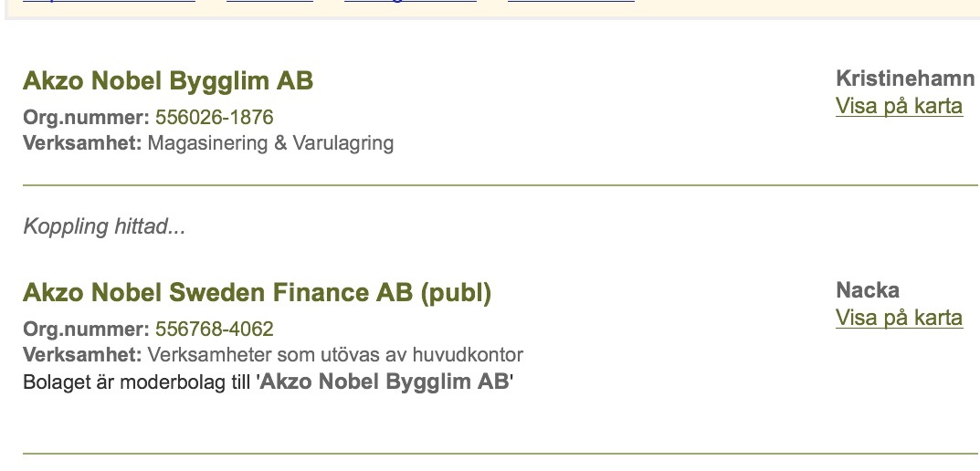Click the 'Koppling hittad...' italic text
Screen dimensions: 980x471
click(x=104, y=226)
